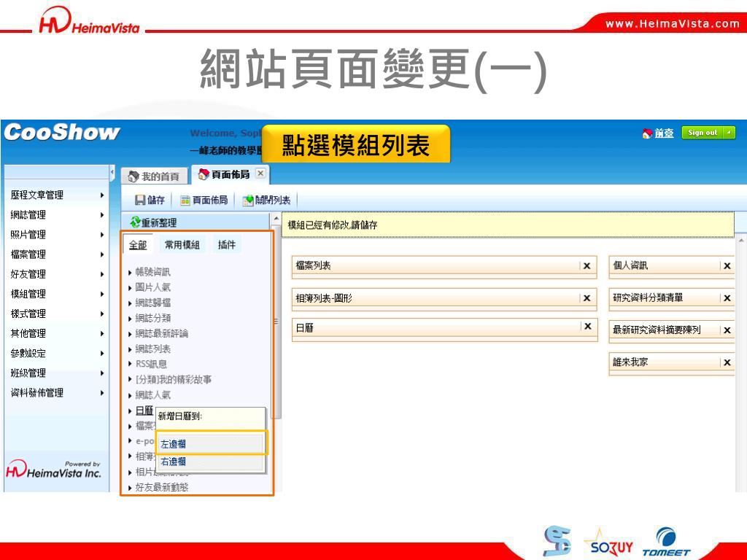
Task: Expand 檔案管理 menu
Action: coord(57,254)
